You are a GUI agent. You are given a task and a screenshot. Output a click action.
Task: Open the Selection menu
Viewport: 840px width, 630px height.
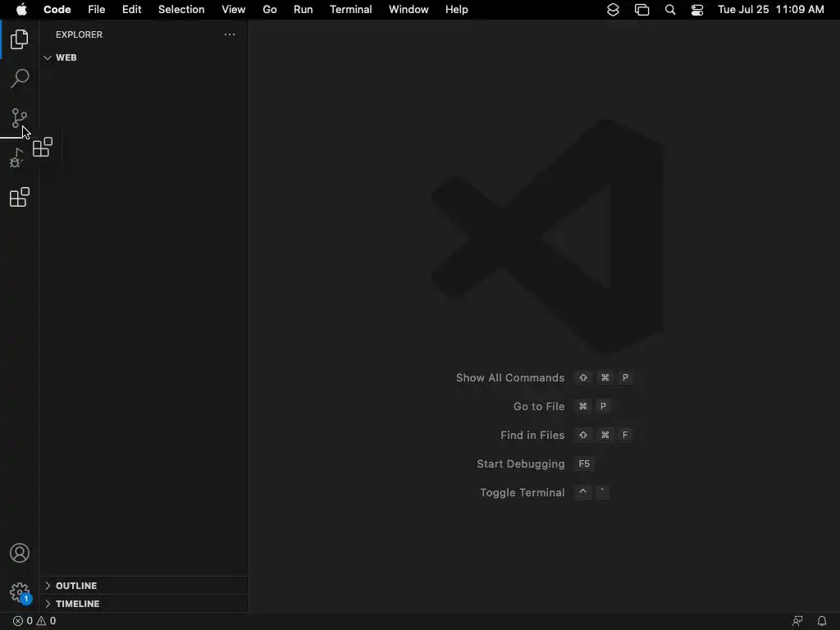pos(181,10)
